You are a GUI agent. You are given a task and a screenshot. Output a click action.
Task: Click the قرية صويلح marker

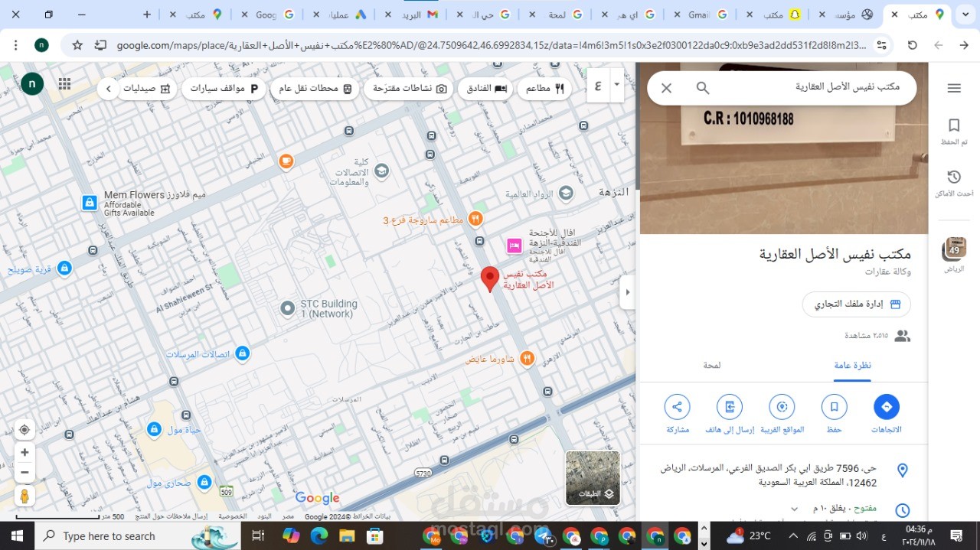click(64, 268)
